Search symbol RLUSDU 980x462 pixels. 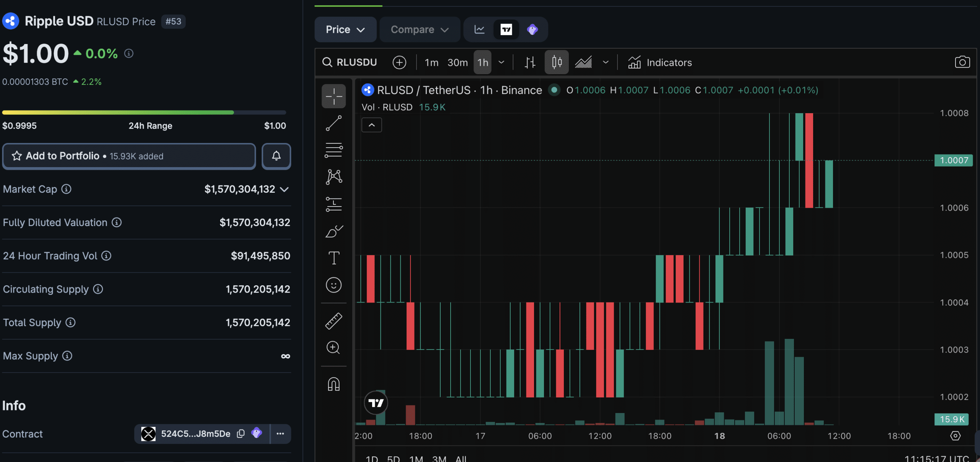350,62
